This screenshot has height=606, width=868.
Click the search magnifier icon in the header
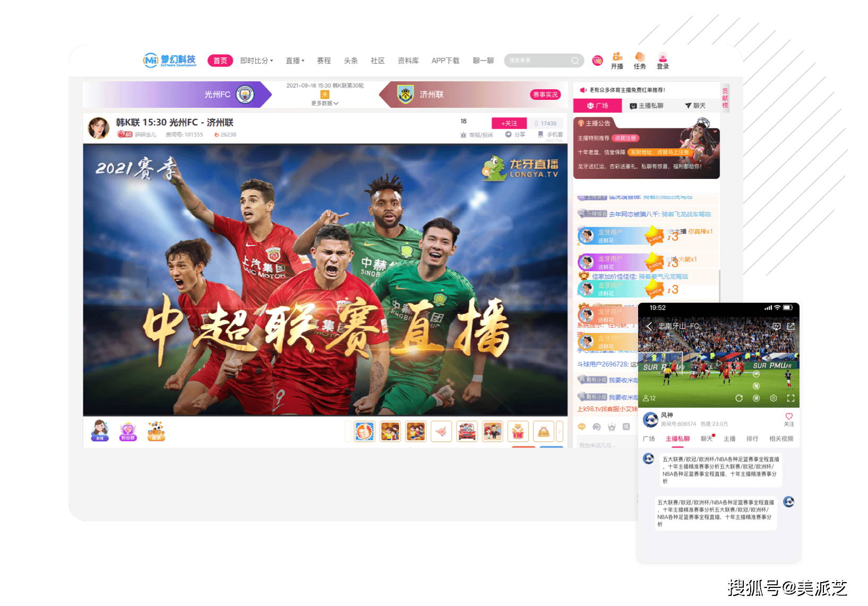point(575,61)
